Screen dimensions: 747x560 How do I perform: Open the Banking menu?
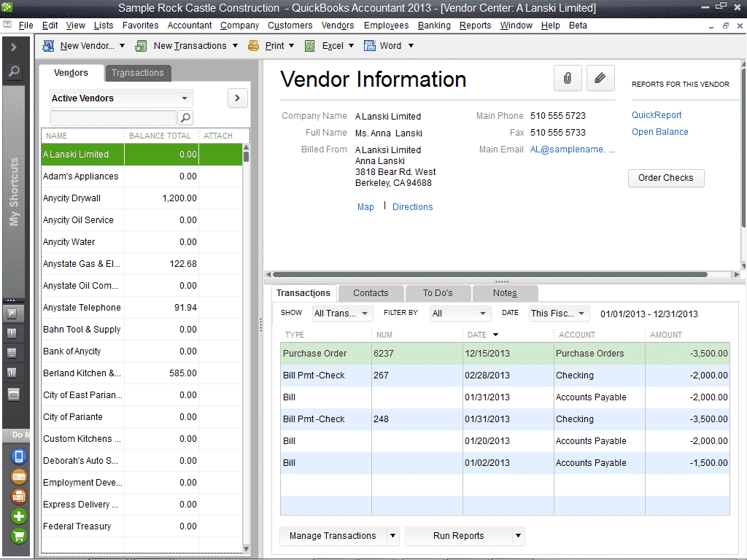tap(434, 26)
